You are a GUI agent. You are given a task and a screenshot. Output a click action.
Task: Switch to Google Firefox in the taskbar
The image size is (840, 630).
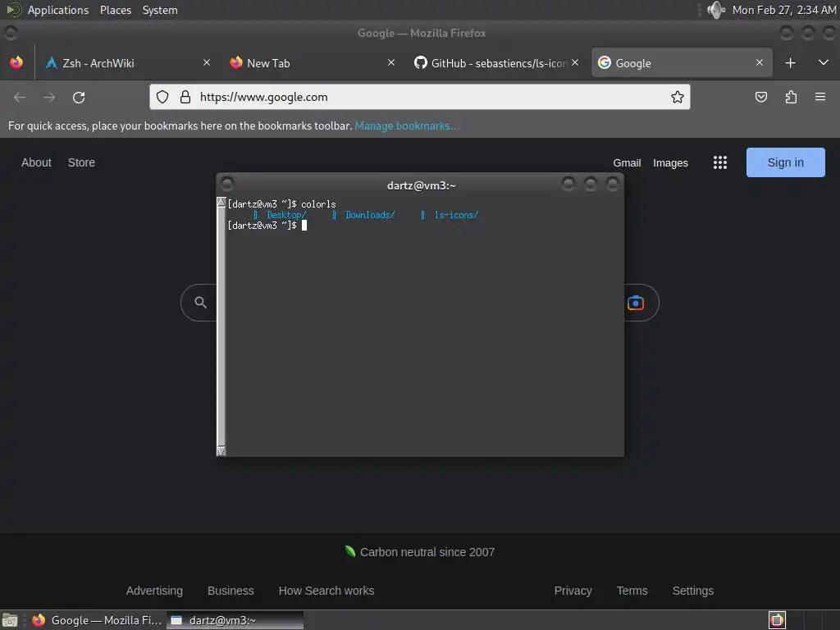(x=97, y=620)
